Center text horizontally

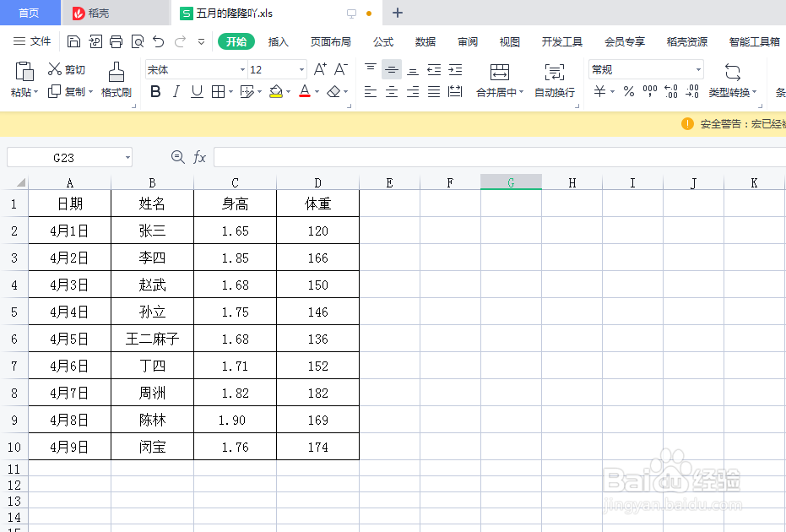[392, 92]
